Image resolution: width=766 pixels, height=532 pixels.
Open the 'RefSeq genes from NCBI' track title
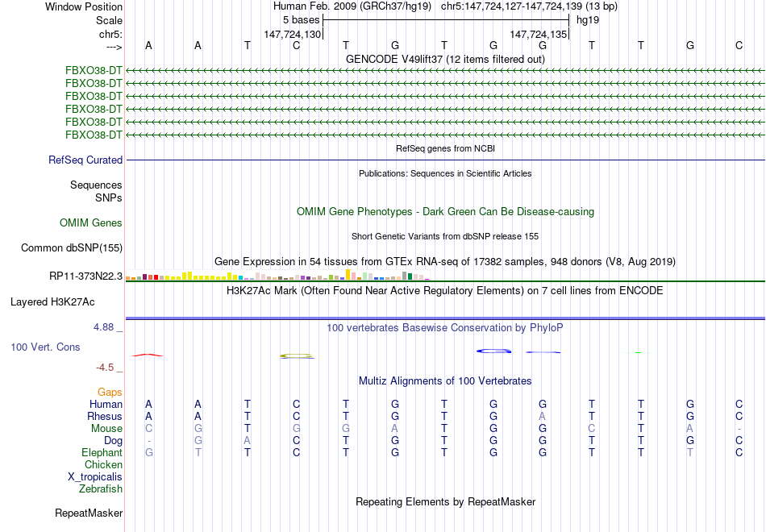coord(445,148)
